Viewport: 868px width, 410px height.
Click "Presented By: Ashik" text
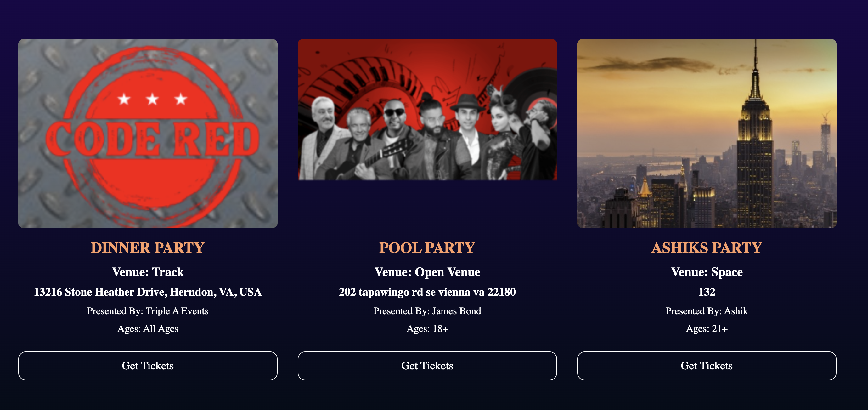point(707,311)
